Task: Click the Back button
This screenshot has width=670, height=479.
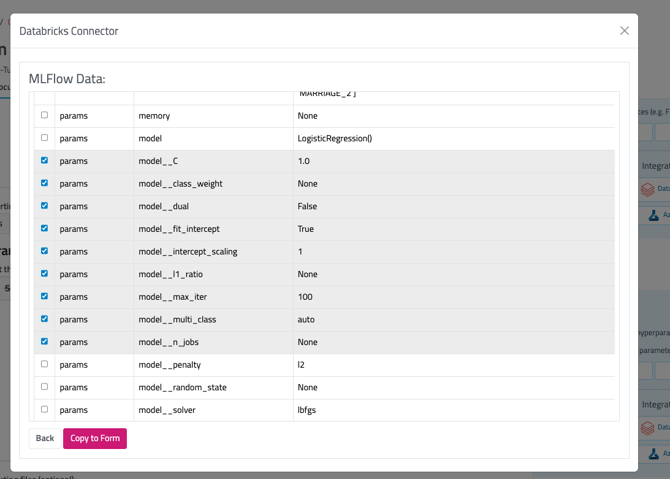Action: click(45, 438)
